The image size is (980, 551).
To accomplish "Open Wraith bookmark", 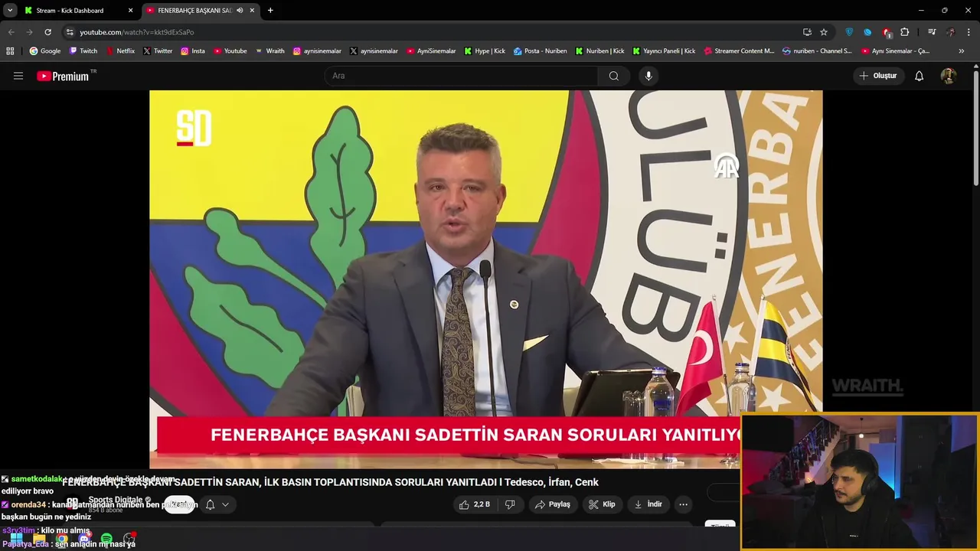I will click(269, 51).
